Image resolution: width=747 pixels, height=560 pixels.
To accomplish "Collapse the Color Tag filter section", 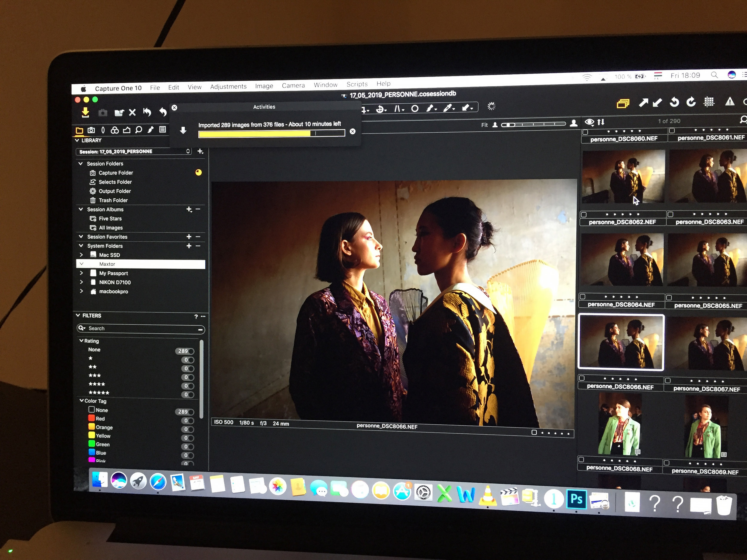I will 81,401.
